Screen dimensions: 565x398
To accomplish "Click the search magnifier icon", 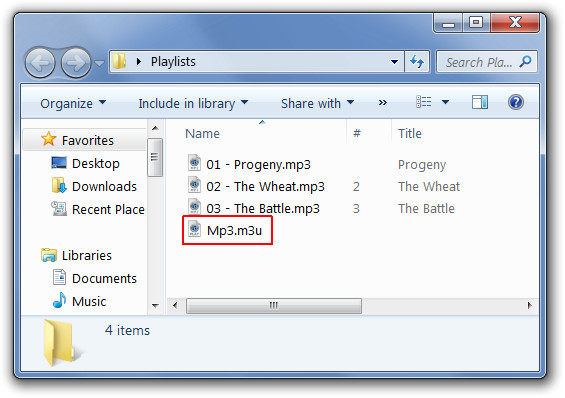I will (525, 61).
